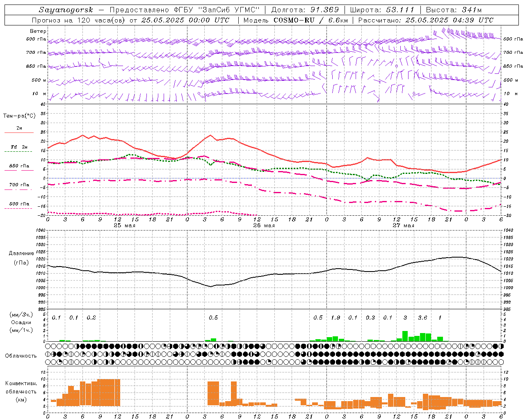Click the 'Предоставлено ФГБУ "ЗапСиб УГМС"' provider text
Image resolution: width=525 pixels, height=420 pixels.
pyautogui.click(x=185, y=10)
